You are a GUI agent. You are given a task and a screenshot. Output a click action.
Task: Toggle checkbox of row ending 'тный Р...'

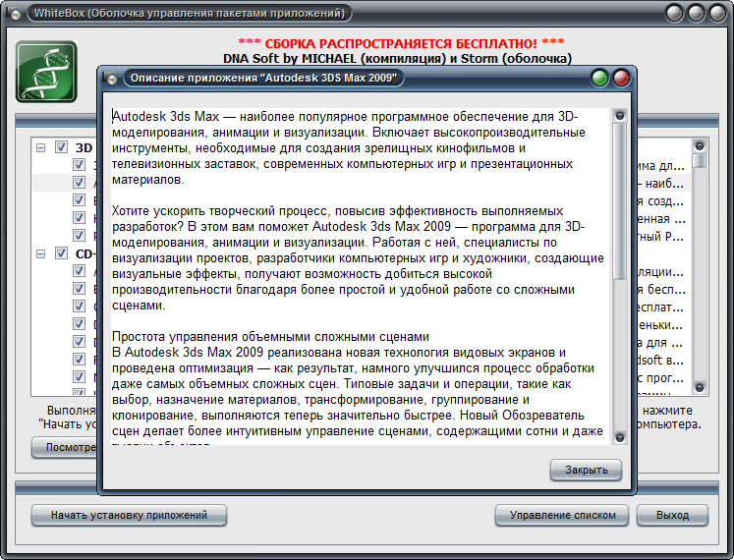click(x=80, y=236)
